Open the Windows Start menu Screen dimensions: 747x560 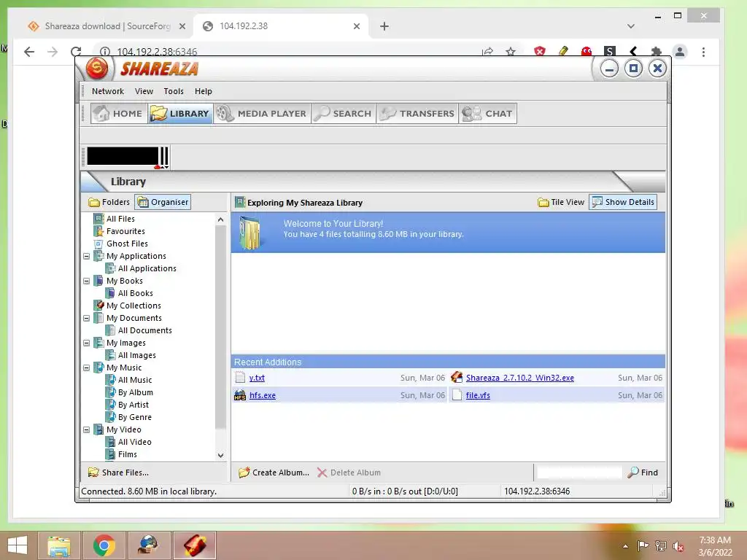tap(18, 545)
